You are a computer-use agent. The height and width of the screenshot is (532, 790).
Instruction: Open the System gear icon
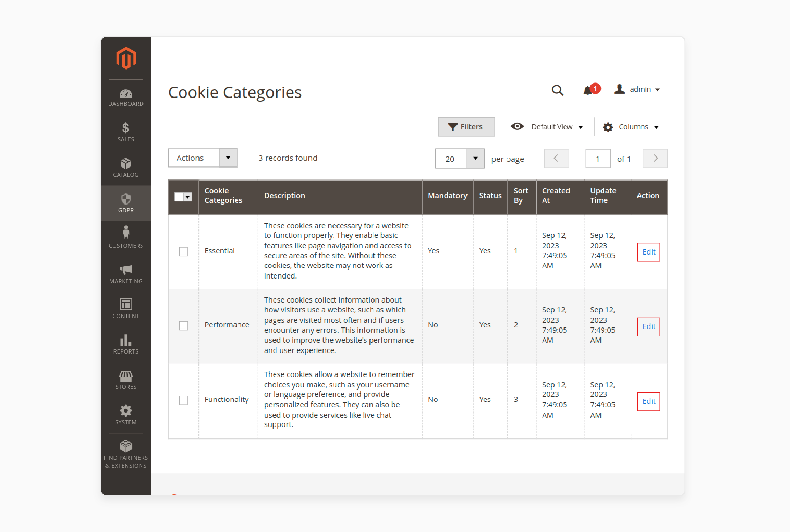point(126,410)
